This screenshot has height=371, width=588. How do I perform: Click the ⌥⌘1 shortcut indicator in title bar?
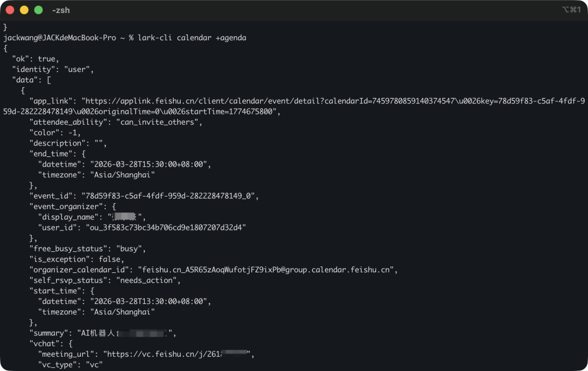[x=571, y=10]
